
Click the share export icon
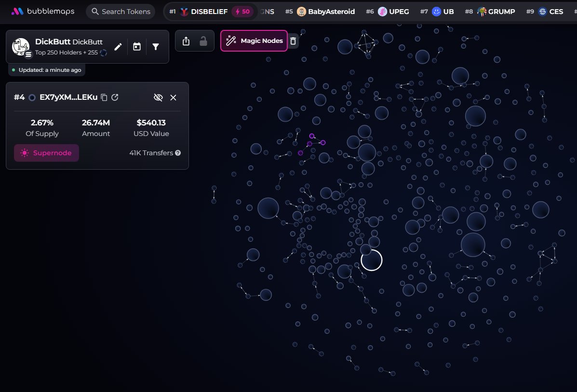[x=186, y=41]
